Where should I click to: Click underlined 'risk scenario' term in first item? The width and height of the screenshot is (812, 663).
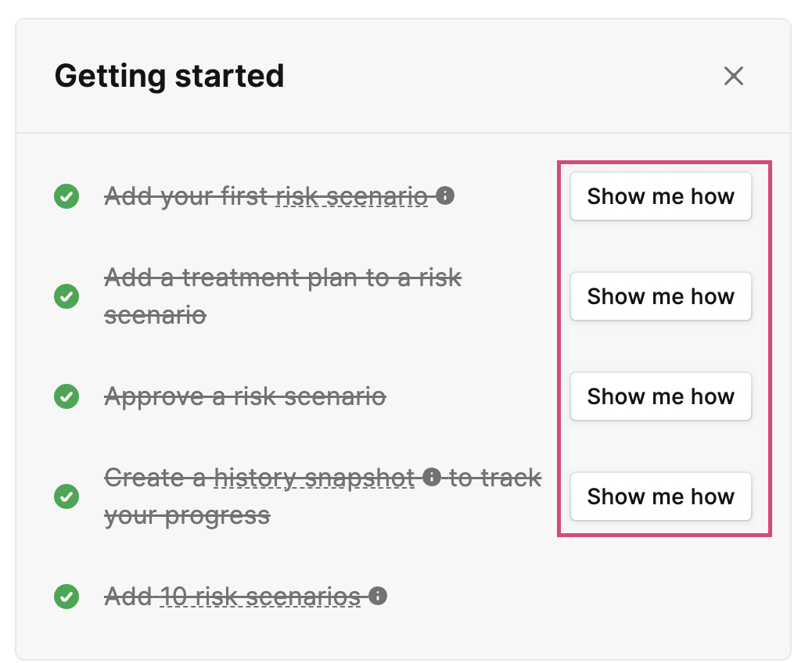click(x=351, y=197)
